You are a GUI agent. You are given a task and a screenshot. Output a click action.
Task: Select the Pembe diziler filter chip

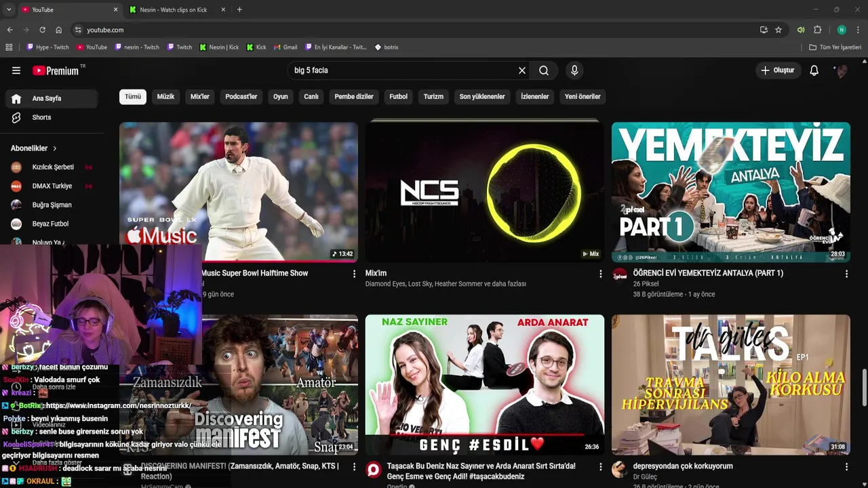(354, 96)
